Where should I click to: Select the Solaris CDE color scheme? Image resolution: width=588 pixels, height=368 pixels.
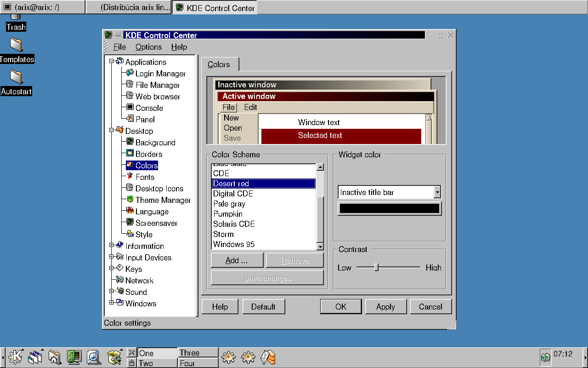pyautogui.click(x=264, y=224)
